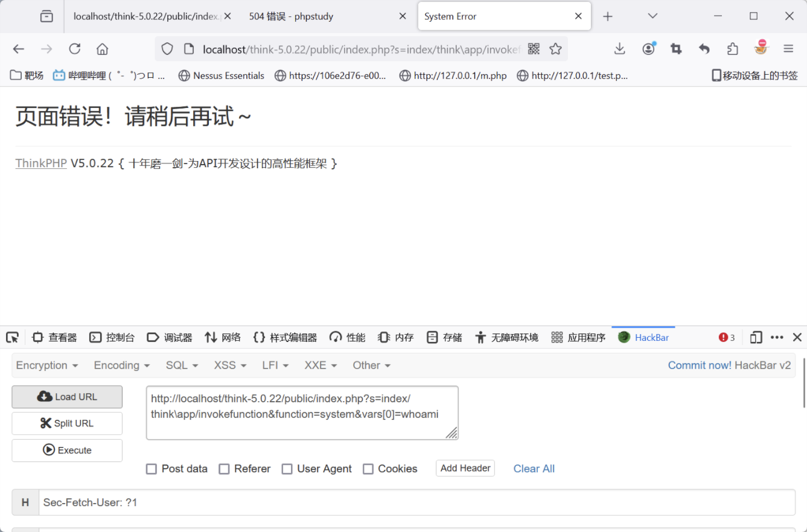Open the browser home page

click(103, 49)
